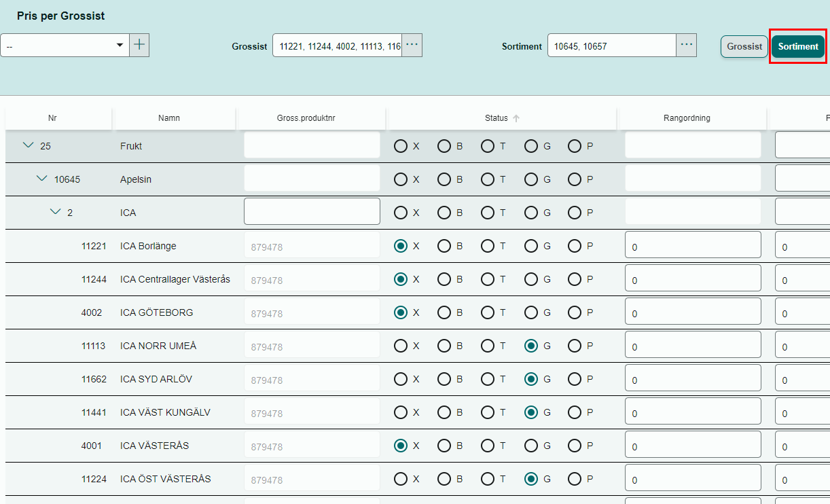The image size is (830, 504).
Task: Click Rangordning field for ICA SYD ARLÖV
Action: point(693,378)
